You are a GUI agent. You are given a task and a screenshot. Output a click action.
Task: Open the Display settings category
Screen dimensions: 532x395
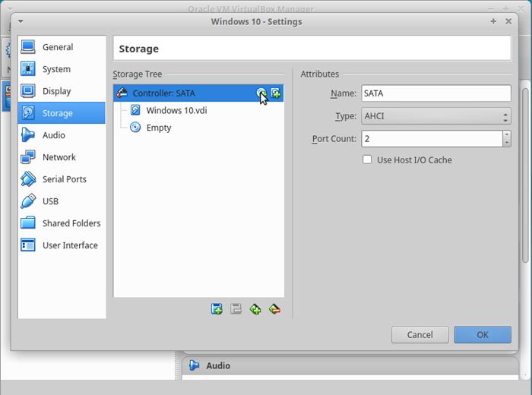coord(62,91)
